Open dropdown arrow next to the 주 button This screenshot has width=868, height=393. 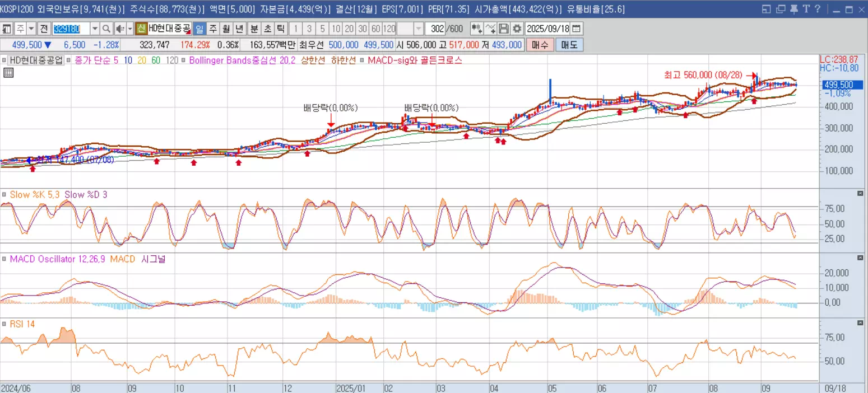31,29
